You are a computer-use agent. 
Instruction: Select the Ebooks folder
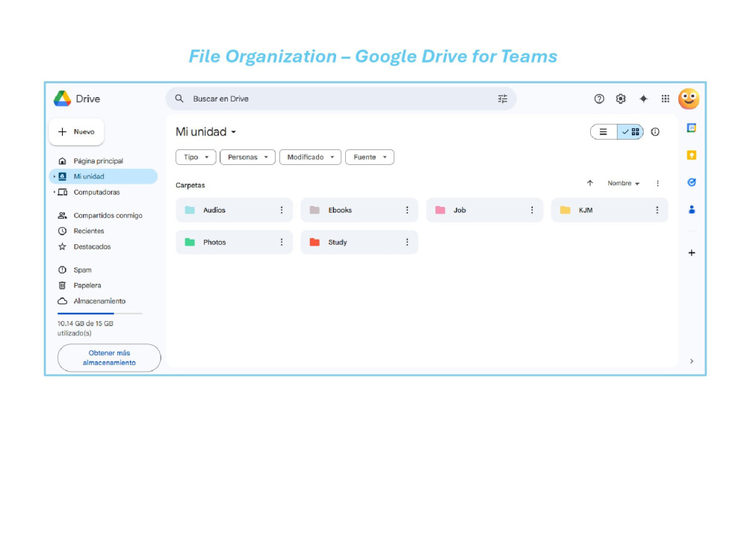coord(359,210)
